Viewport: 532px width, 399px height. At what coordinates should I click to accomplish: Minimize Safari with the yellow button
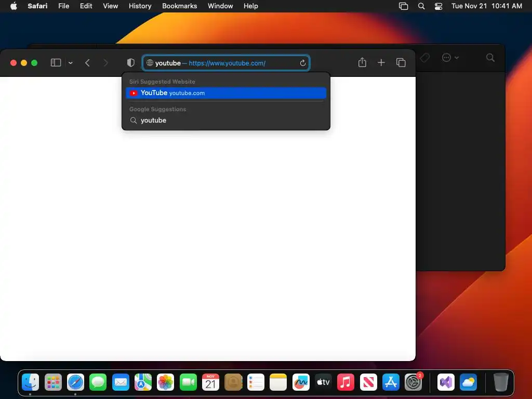click(x=24, y=63)
